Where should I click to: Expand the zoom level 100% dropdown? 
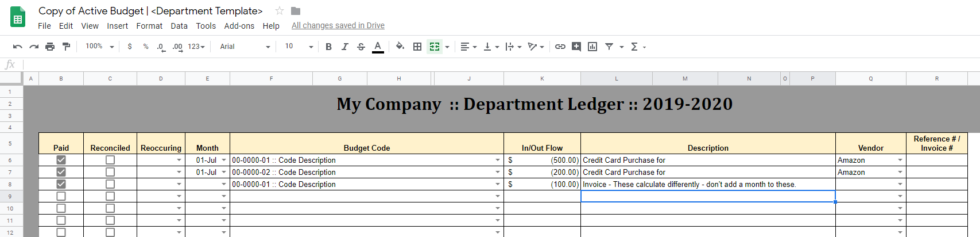coord(99,47)
